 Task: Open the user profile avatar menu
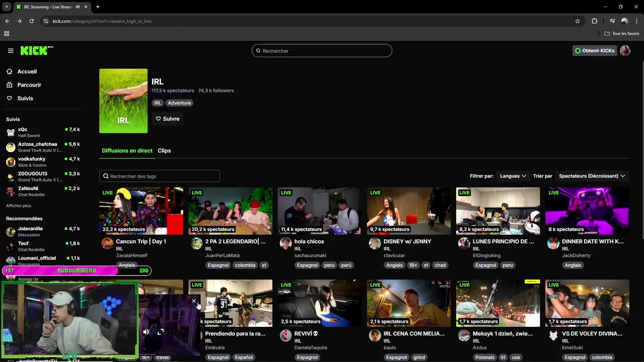coord(625,50)
